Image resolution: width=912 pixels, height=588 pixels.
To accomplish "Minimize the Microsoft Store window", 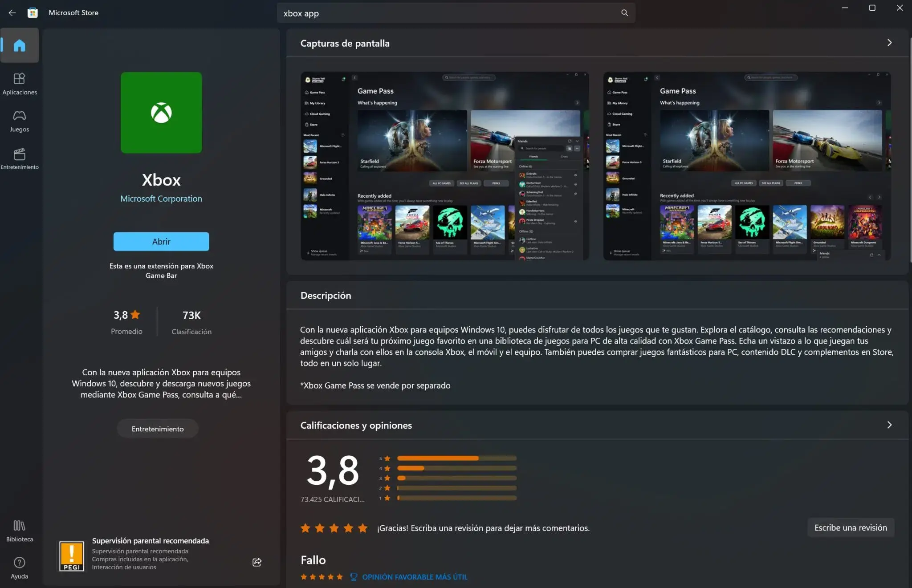I will click(845, 8).
